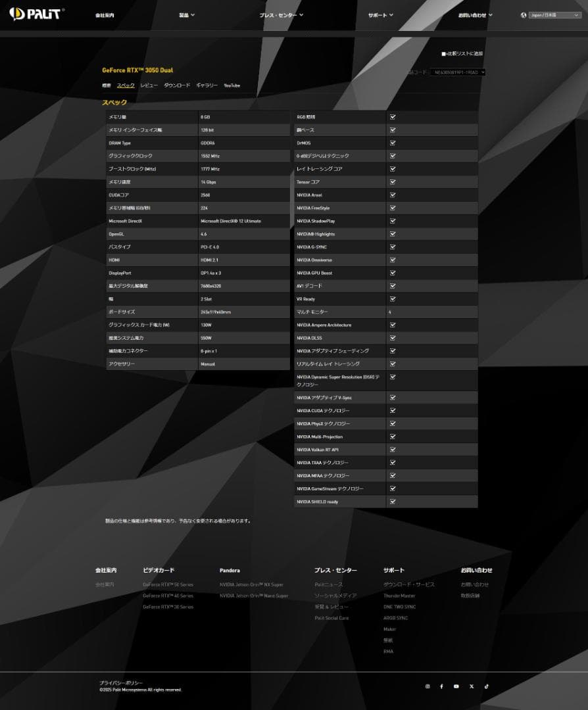The height and width of the screenshot is (710, 588).
Task: Open the Japan/日本語 language selector
Action: point(554,14)
